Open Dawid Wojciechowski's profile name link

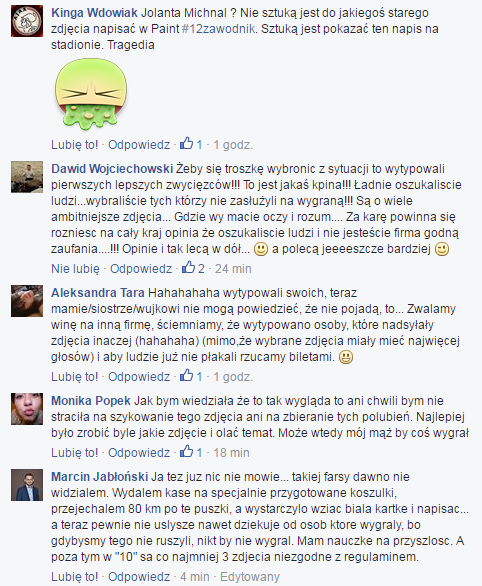tap(112, 169)
